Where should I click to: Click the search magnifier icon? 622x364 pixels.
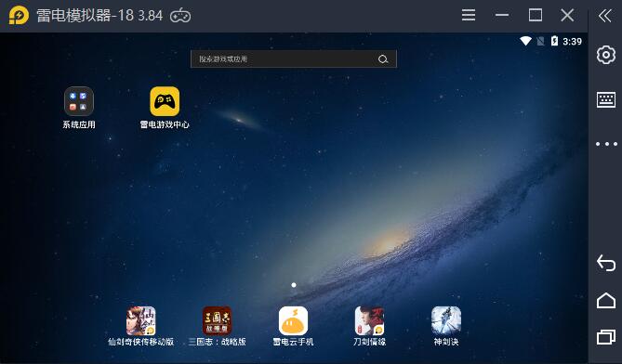383,59
